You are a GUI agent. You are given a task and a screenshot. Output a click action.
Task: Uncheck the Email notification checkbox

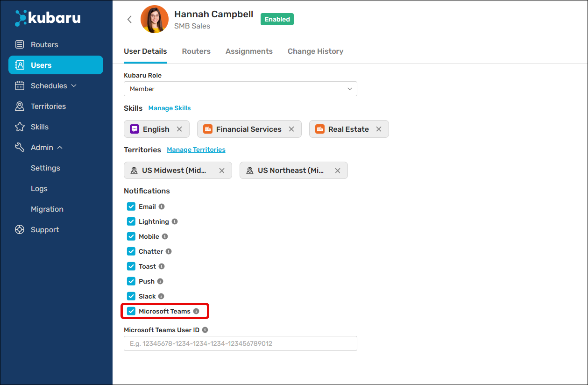coord(131,207)
